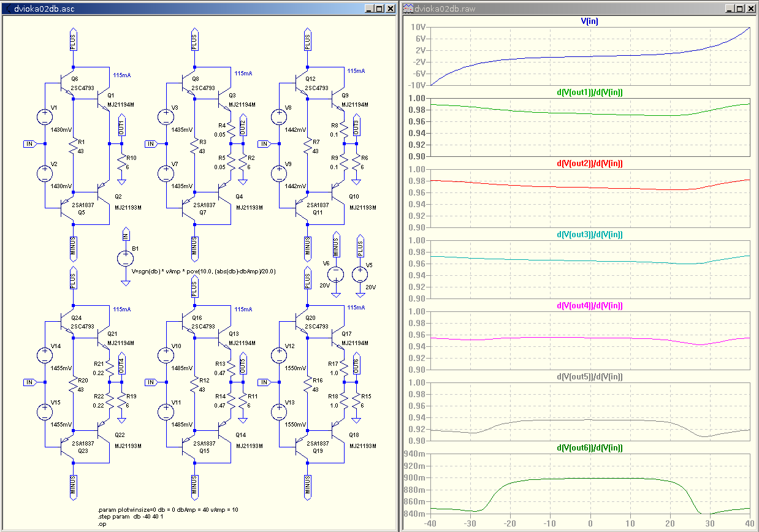
Task: Click resistor R10 load symbol
Action: click(121, 162)
